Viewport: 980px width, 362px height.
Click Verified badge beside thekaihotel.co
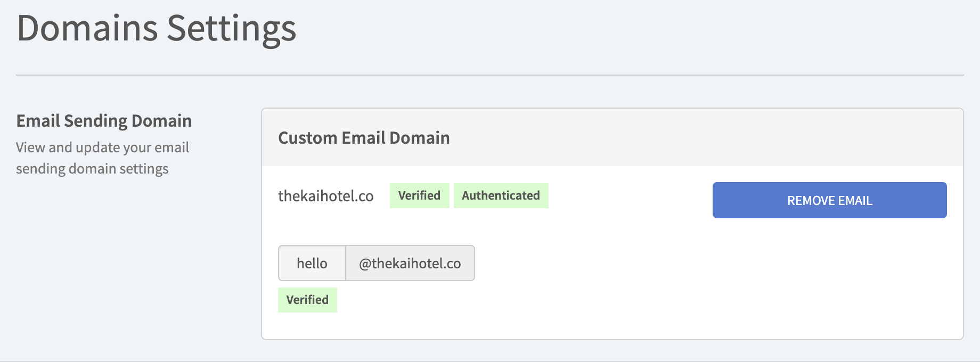point(419,195)
